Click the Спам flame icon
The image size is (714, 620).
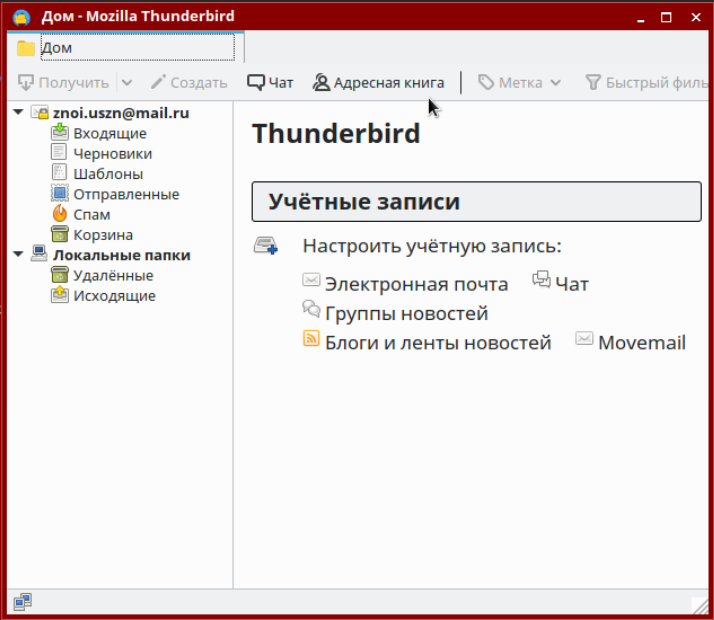[60, 213]
